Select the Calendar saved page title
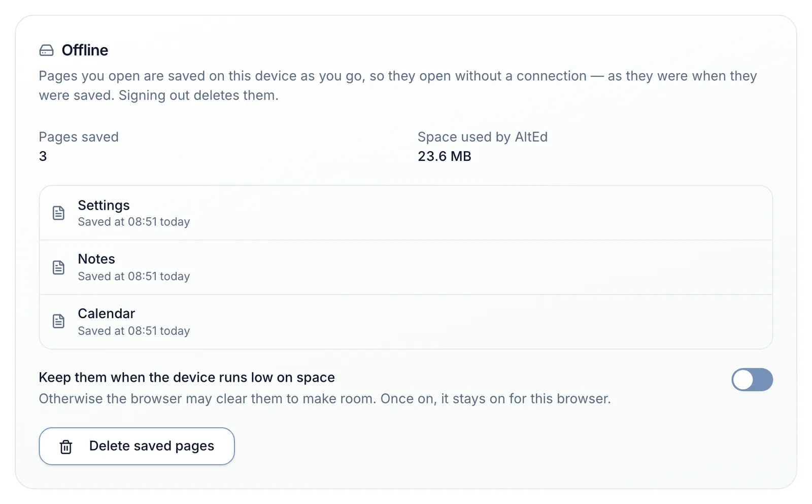Image resolution: width=812 pixels, height=504 pixels. (106, 313)
